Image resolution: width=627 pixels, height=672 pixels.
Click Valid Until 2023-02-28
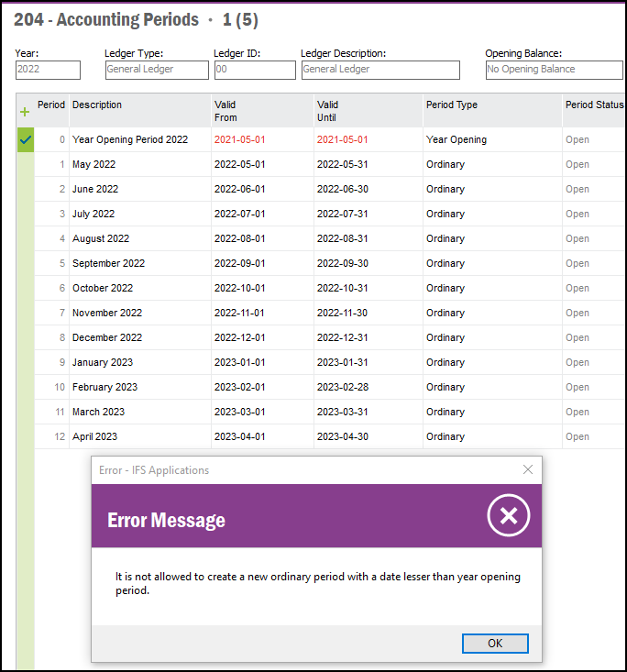point(343,388)
